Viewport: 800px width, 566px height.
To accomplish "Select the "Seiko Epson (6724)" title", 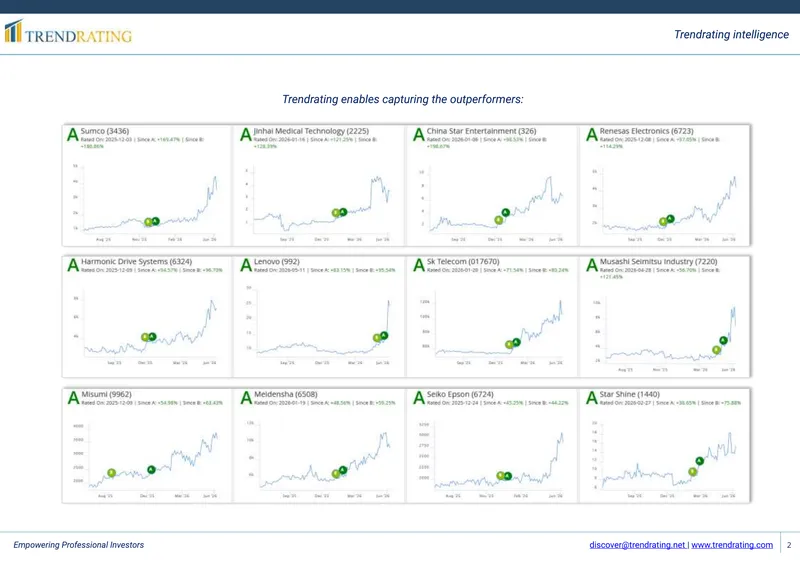I will coord(460,395).
